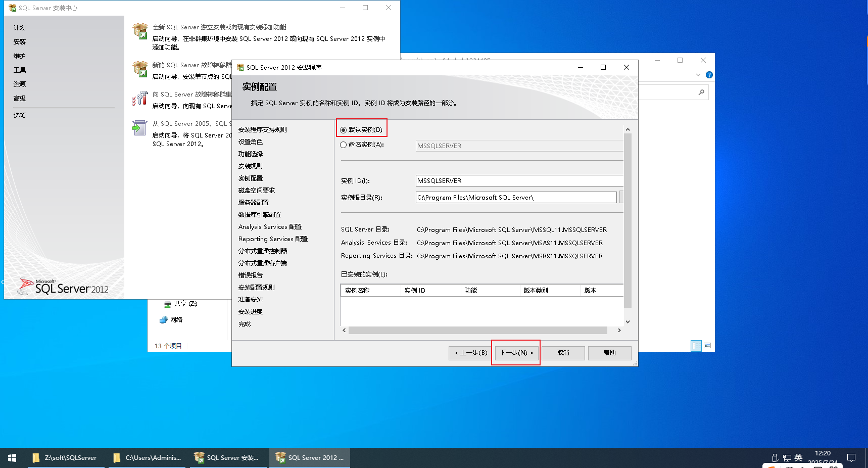Switch Explorer to large icons view
This screenshot has height=468, width=868.
click(x=707, y=346)
